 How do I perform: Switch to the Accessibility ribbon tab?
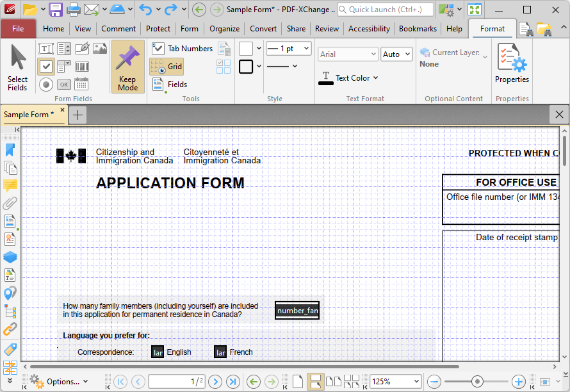pyautogui.click(x=369, y=29)
